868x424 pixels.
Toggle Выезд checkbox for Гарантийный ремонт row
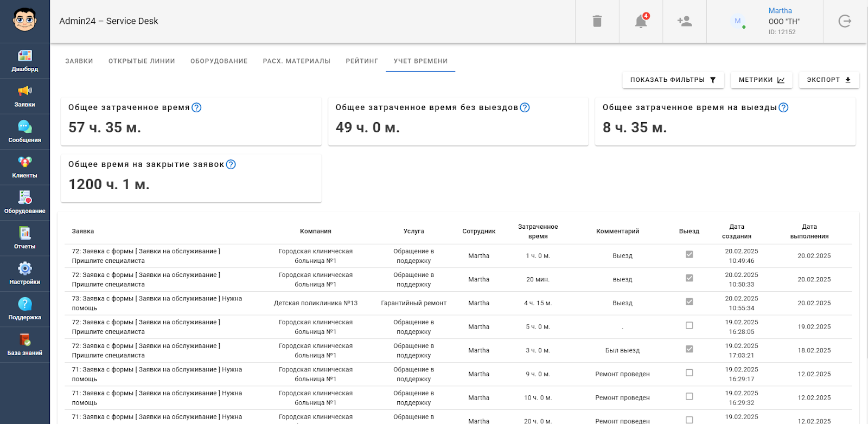coord(689,301)
